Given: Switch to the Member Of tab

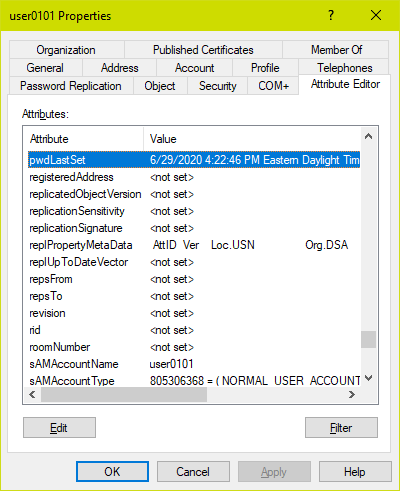Looking at the screenshot, I should click(336, 50).
